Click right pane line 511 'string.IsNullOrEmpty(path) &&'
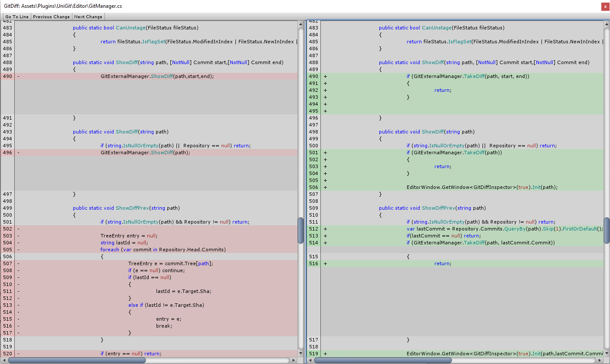610x364 pixels. pos(481,222)
